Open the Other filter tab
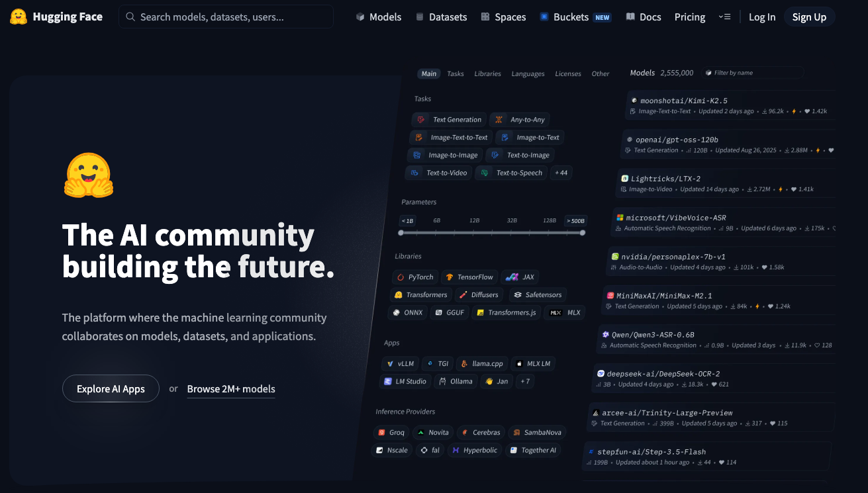The width and height of the screenshot is (868, 493). coord(601,73)
